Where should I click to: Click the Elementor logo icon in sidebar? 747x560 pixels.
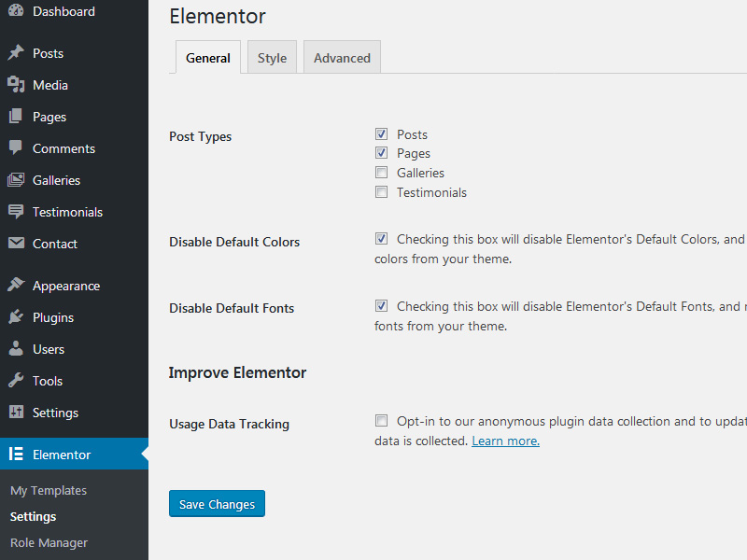pyautogui.click(x=16, y=455)
